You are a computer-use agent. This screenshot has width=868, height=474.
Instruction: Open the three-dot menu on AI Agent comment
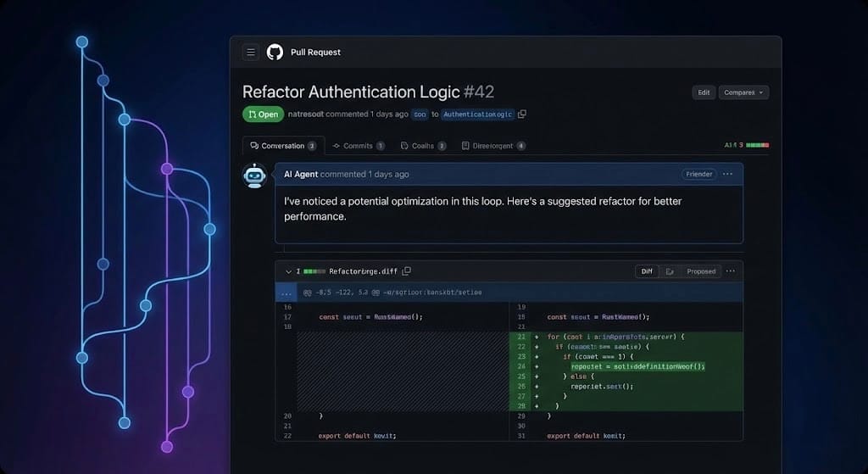pos(727,174)
